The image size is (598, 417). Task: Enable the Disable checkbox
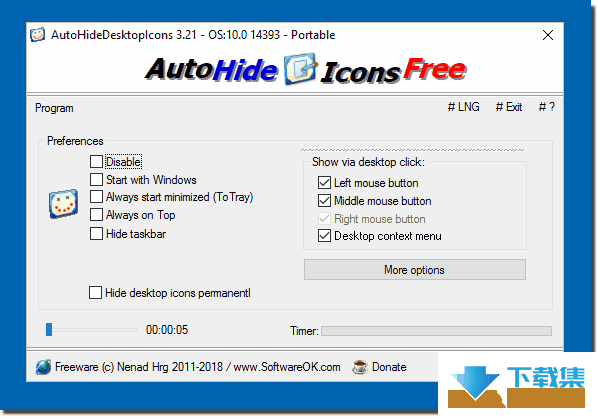pos(96,161)
